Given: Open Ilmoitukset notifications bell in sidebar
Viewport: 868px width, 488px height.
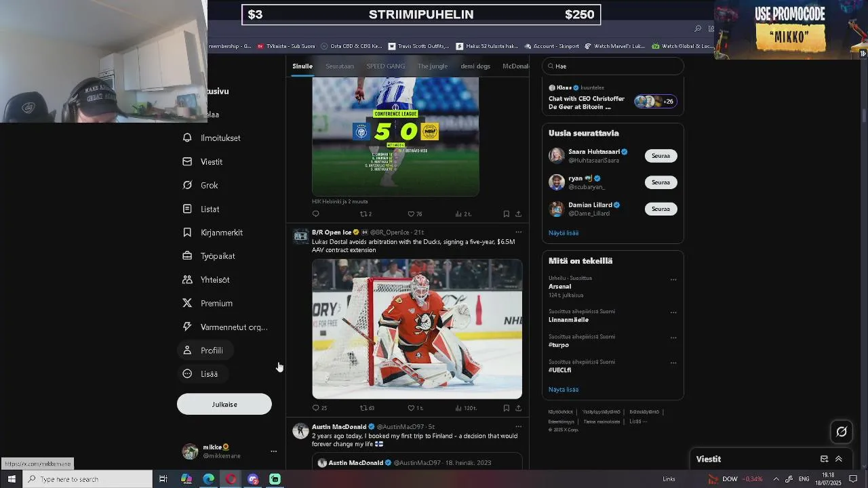Looking at the screenshot, I should pos(187,138).
